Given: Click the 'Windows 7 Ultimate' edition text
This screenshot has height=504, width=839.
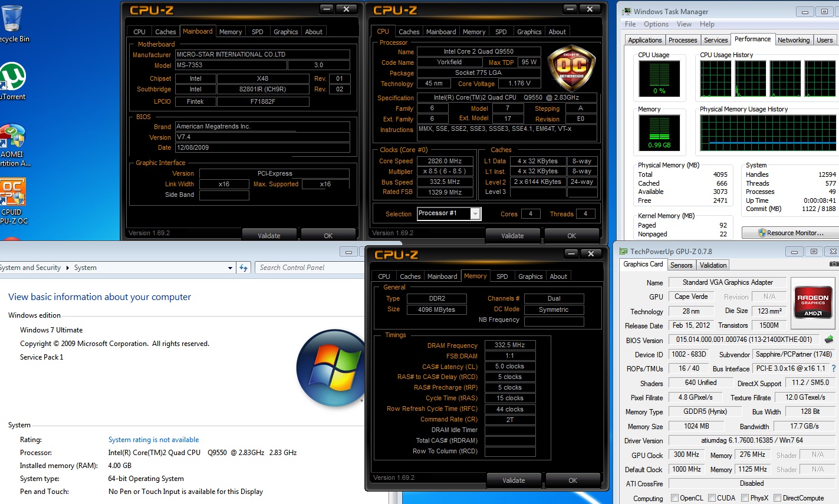Looking at the screenshot, I should [51, 330].
